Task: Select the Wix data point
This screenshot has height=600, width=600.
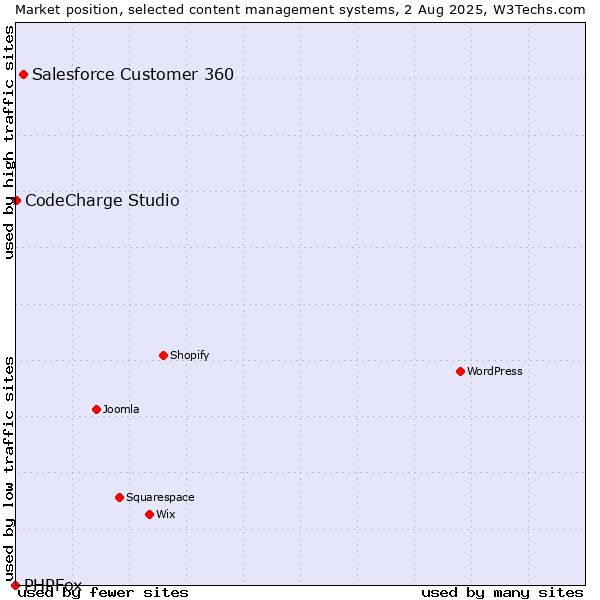Action: pyautogui.click(x=150, y=515)
